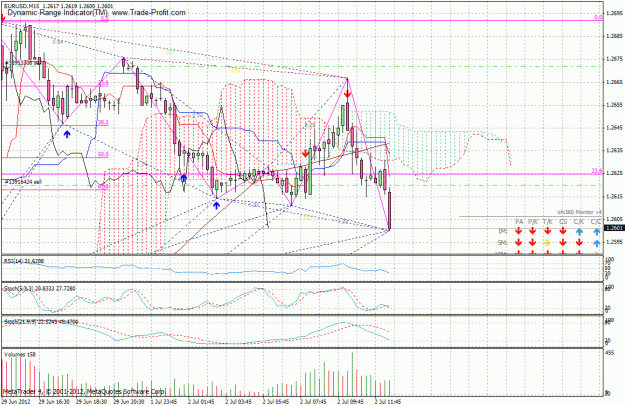Click the PA red arrow in the SM row
This screenshot has height=406, width=625.
click(518, 242)
